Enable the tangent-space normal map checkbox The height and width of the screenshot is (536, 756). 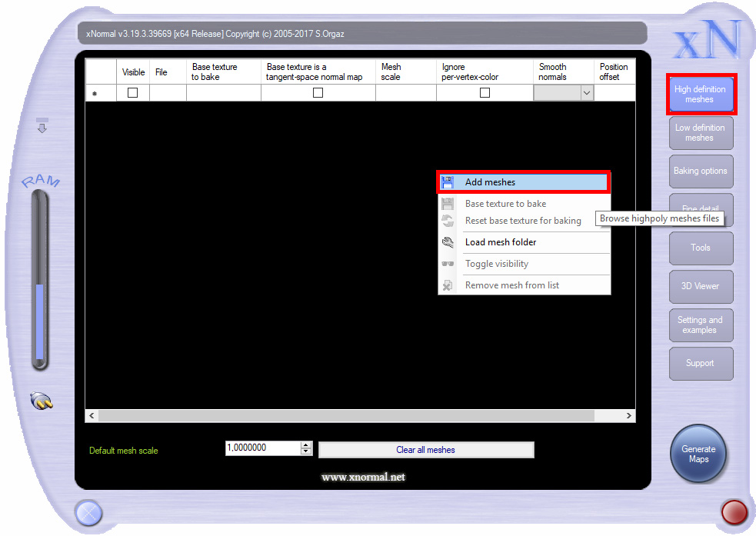pos(318,93)
